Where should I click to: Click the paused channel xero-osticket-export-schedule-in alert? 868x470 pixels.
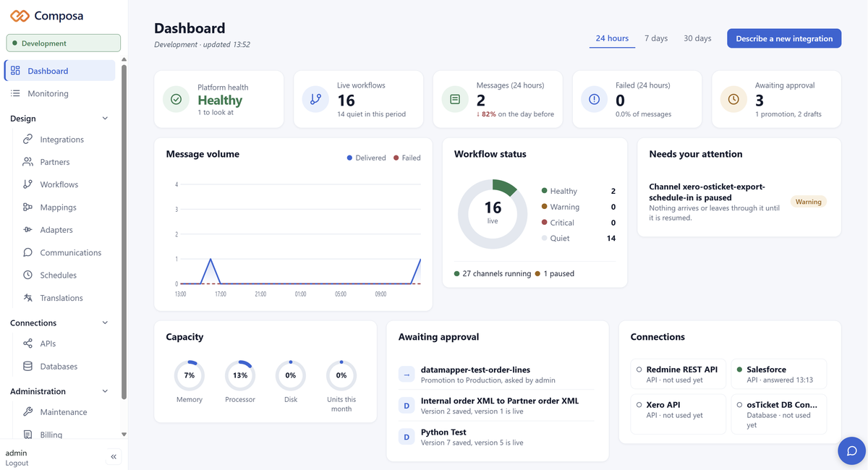click(x=739, y=202)
